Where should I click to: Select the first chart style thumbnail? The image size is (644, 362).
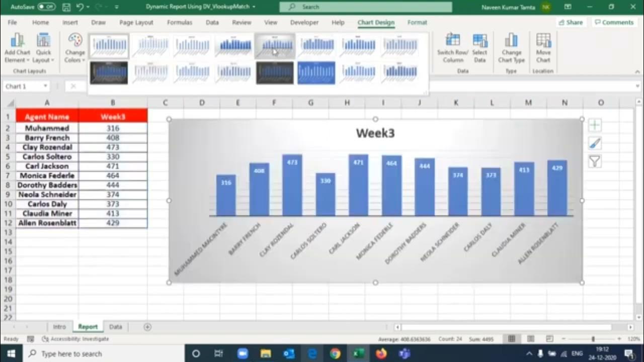(109, 46)
